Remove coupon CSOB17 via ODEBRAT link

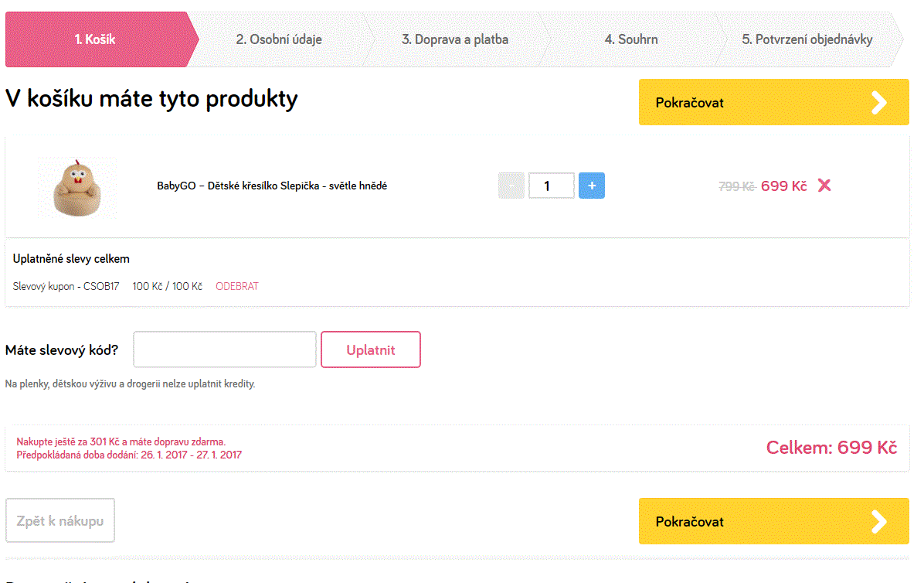[x=237, y=286]
